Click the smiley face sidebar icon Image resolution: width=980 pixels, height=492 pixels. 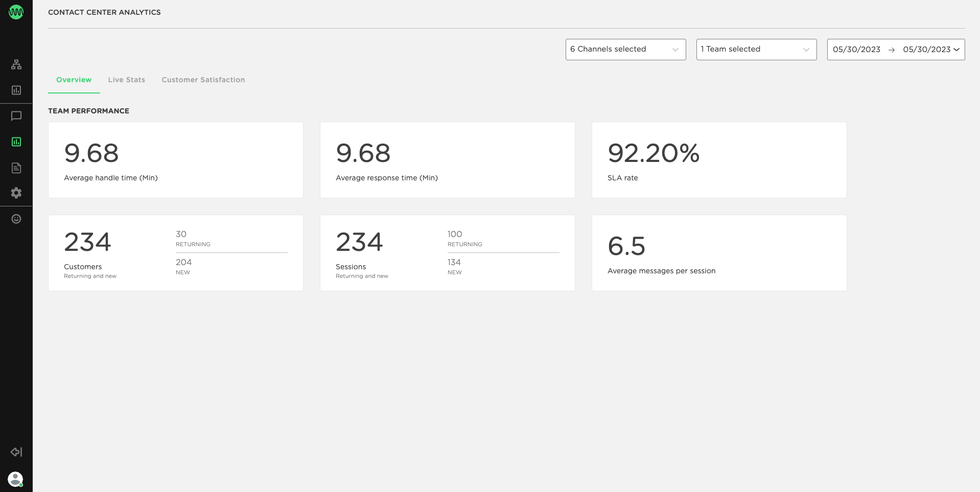16,219
